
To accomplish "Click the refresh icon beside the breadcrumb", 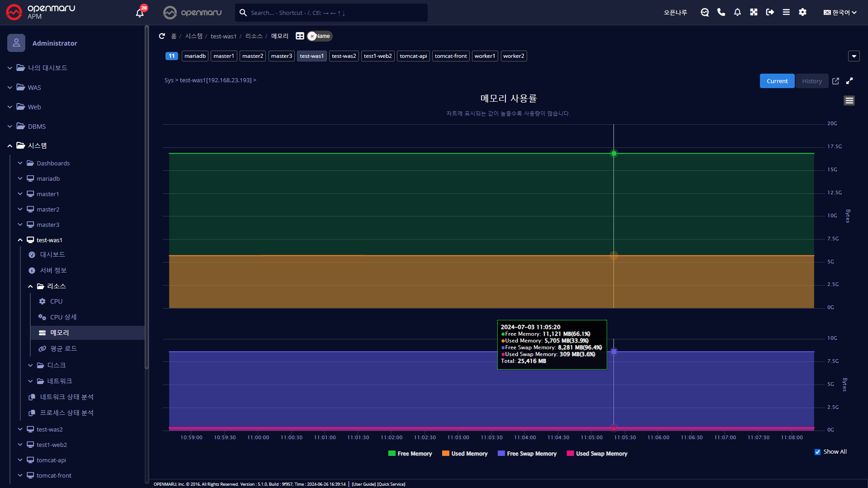I will tap(162, 36).
